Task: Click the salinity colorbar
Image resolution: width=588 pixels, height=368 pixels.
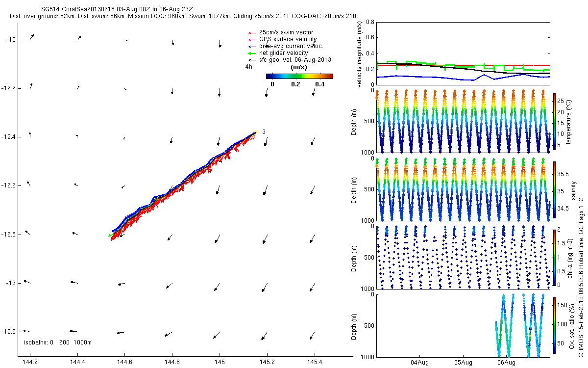Action: 554,189
